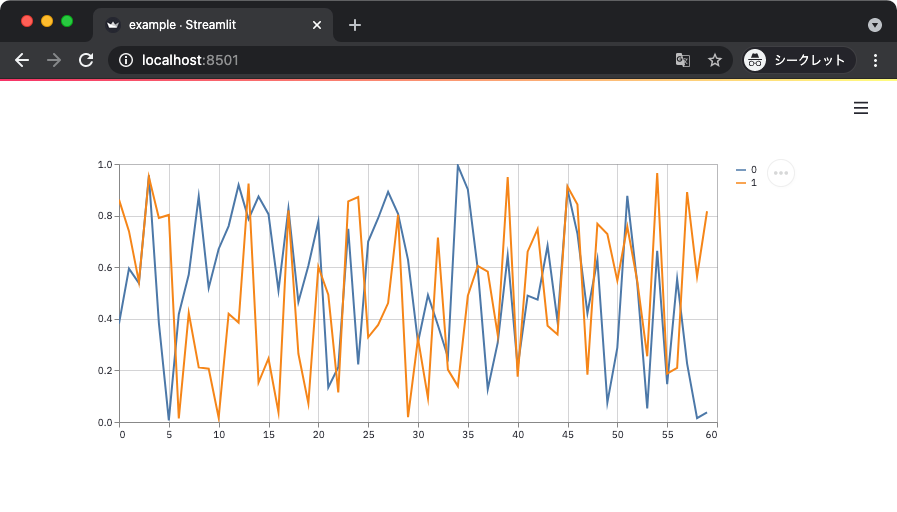Click legend label 0

(753, 170)
